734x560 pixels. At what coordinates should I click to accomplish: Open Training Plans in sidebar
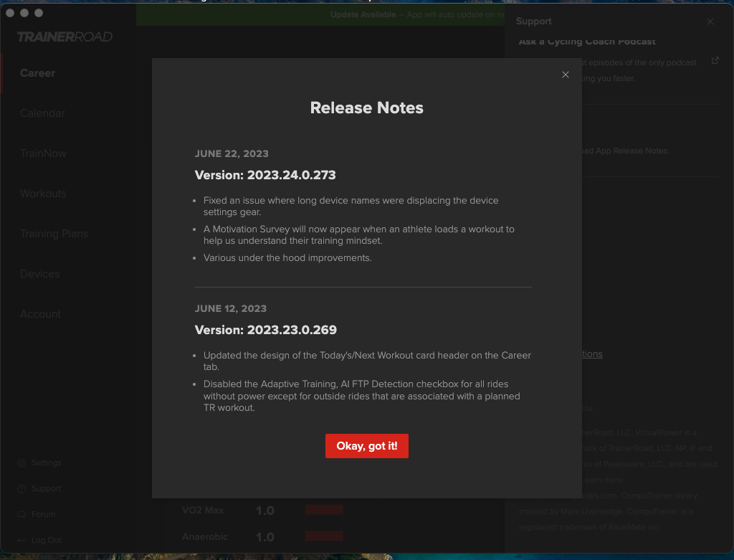point(54,234)
